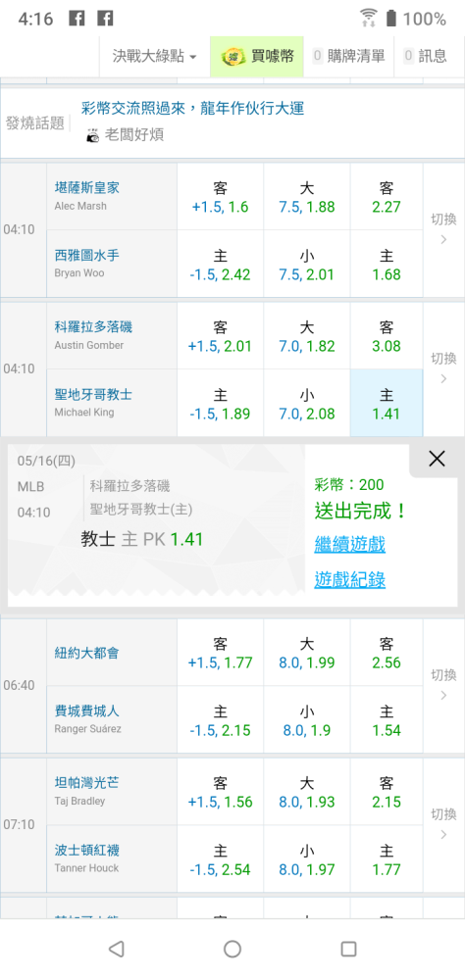The image size is (465, 980).
Task: Close the bet confirmation slip
Action: tap(437, 459)
